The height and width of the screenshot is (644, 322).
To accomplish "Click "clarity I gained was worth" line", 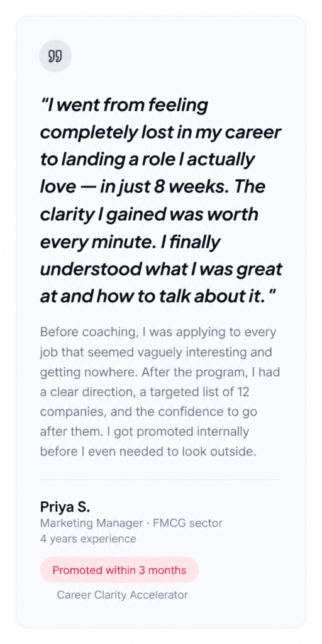I will tap(149, 214).
